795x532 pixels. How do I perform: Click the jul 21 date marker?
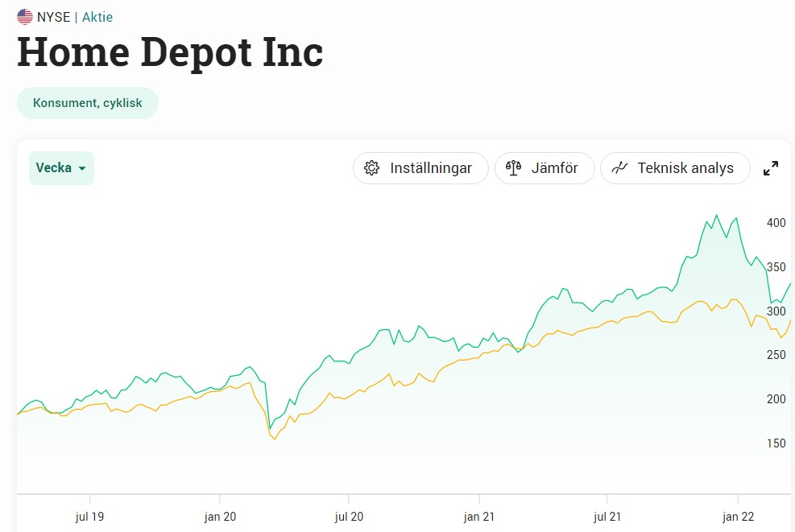point(607,516)
